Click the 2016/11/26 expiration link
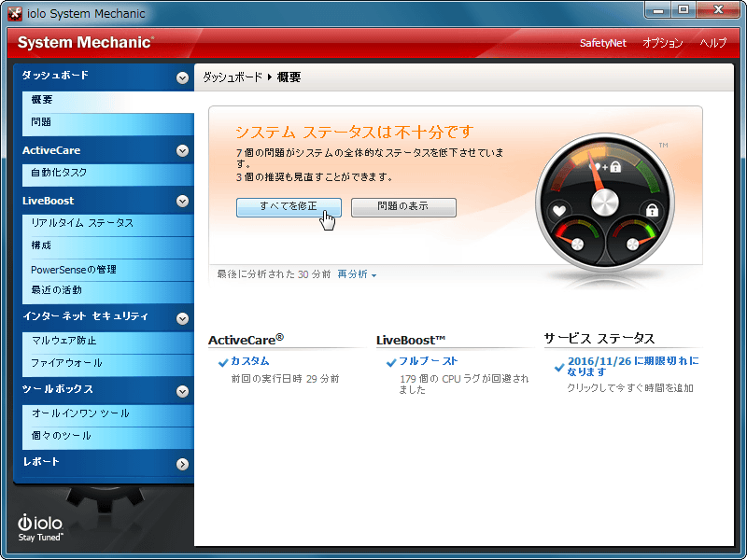 (633, 367)
